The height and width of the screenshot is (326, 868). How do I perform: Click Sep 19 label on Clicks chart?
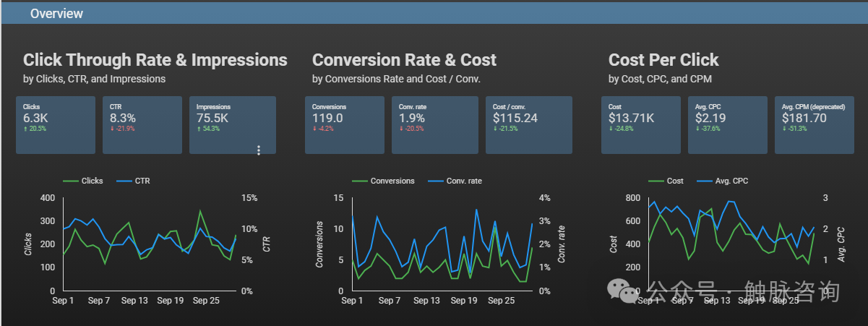click(x=172, y=300)
